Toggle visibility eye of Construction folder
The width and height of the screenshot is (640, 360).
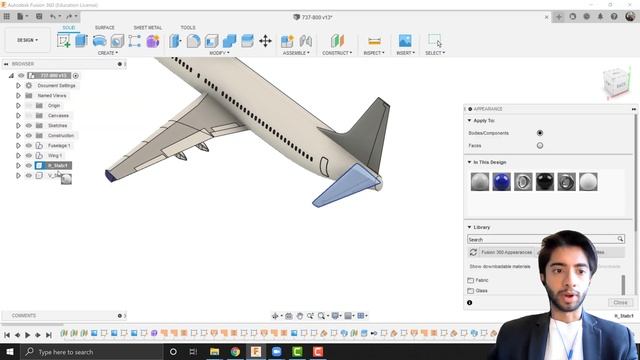pyautogui.click(x=29, y=136)
